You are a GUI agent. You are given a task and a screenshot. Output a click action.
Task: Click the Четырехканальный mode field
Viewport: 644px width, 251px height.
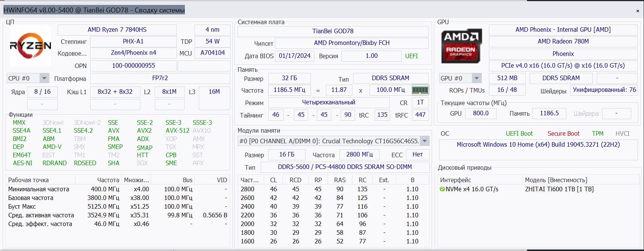click(329, 102)
